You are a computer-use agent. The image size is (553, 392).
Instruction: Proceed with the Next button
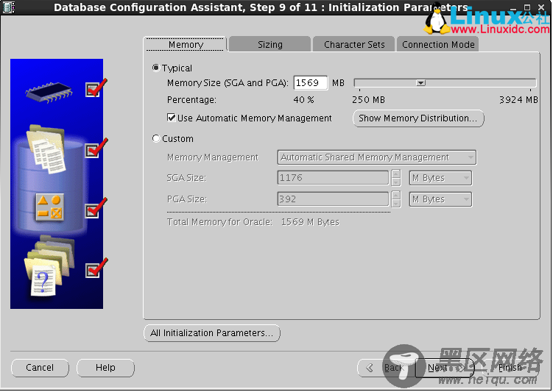[444, 368]
